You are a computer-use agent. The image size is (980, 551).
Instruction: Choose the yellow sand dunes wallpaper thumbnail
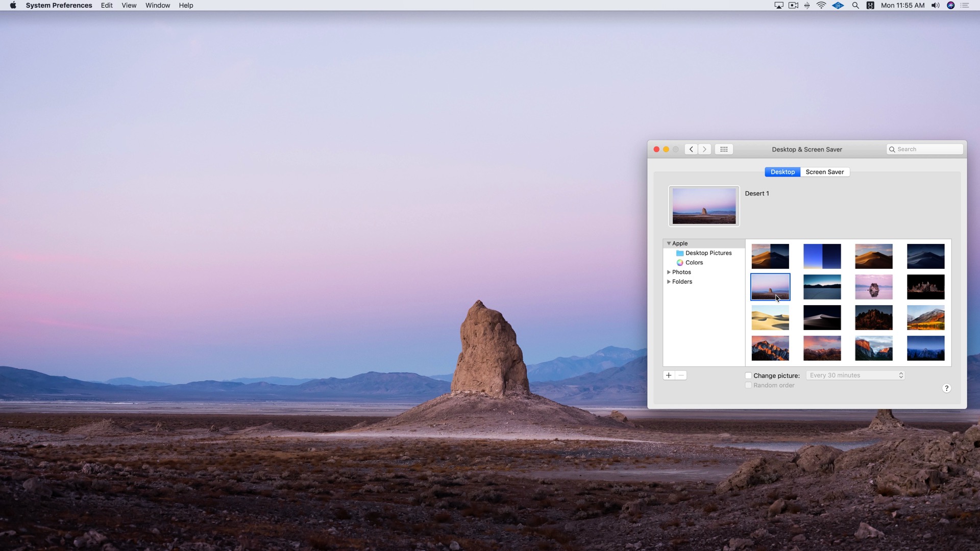(770, 318)
